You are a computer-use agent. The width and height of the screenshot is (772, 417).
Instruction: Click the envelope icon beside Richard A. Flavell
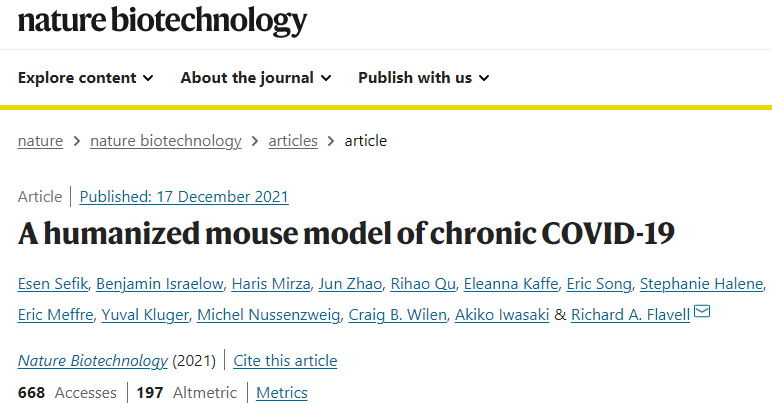702,313
